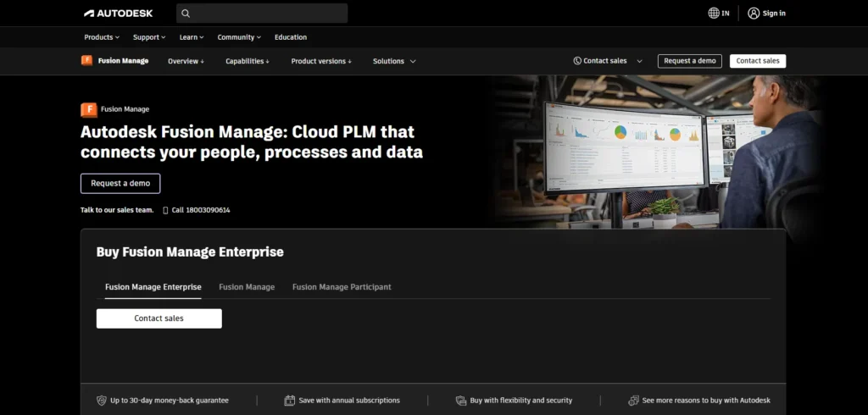This screenshot has height=415, width=868.
Task: Select the Fusion Manage tab
Action: 247,287
